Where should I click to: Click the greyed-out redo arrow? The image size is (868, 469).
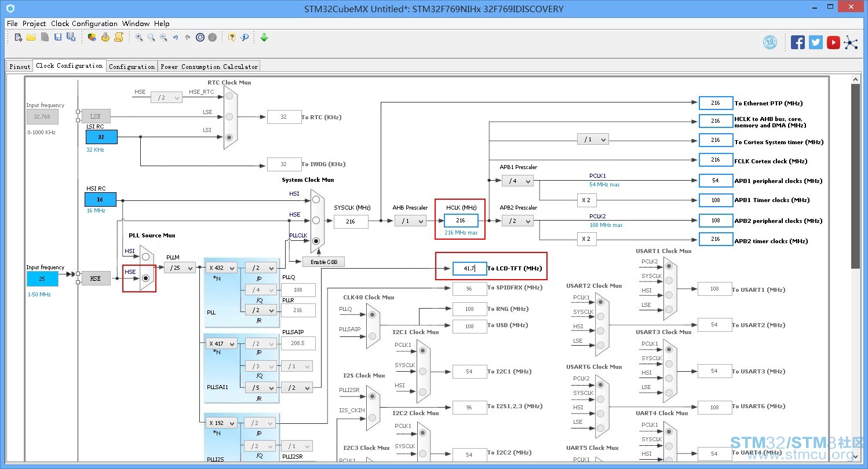pos(188,38)
